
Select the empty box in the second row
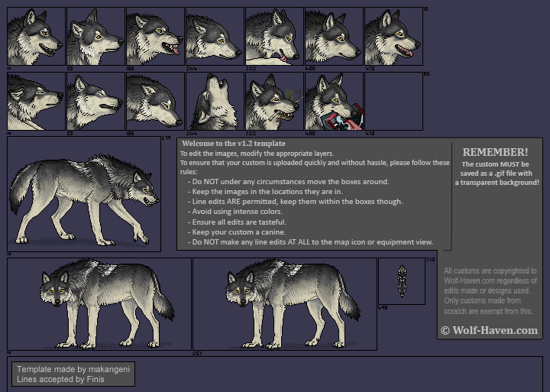point(393,102)
